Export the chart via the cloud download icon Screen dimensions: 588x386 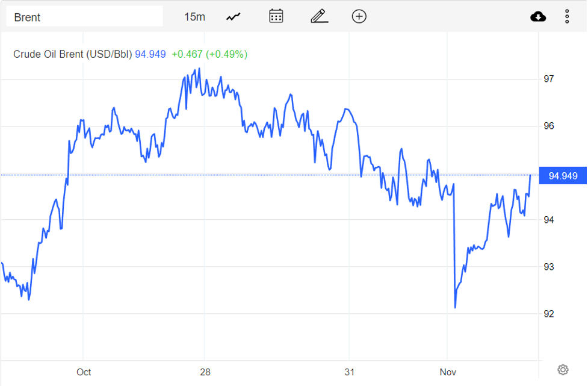(x=538, y=16)
